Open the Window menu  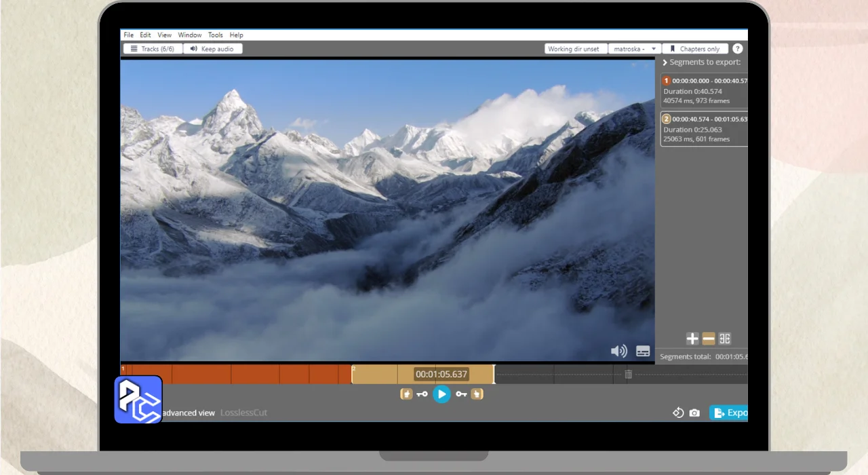pyautogui.click(x=190, y=35)
